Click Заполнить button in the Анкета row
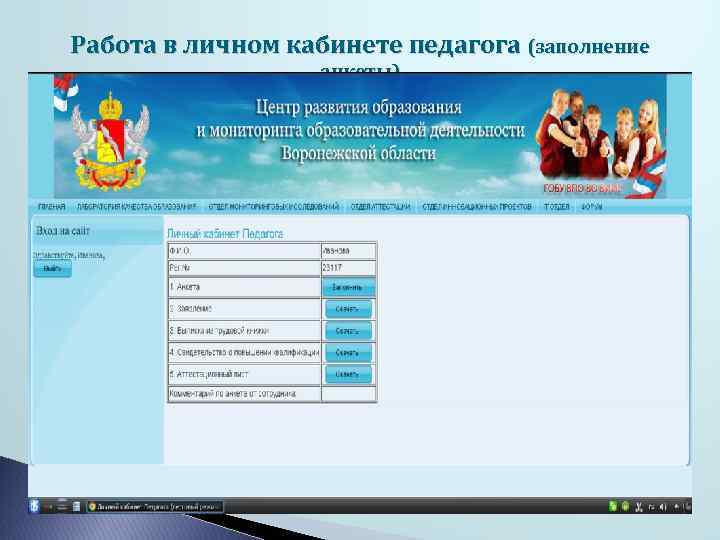Screen dimensions: 720x540 348,287
